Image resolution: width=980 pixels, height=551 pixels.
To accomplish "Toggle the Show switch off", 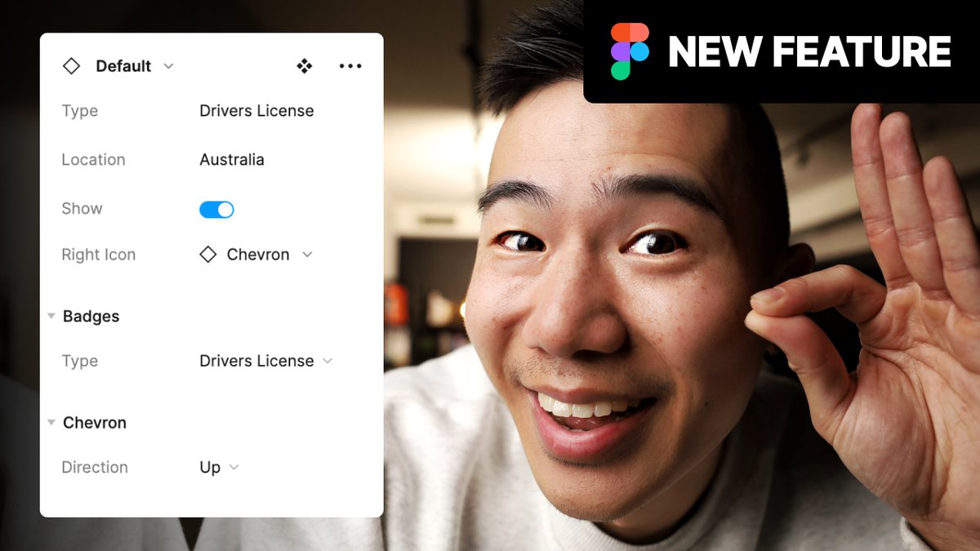I will [x=216, y=210].
